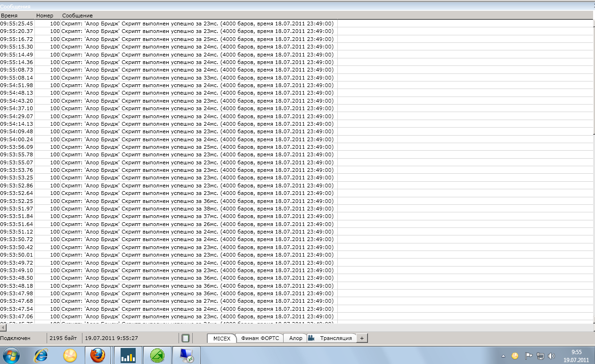Switch to the Трансляция tab
The height and width of the screenshot is (364, 595).
click(336, 338)
